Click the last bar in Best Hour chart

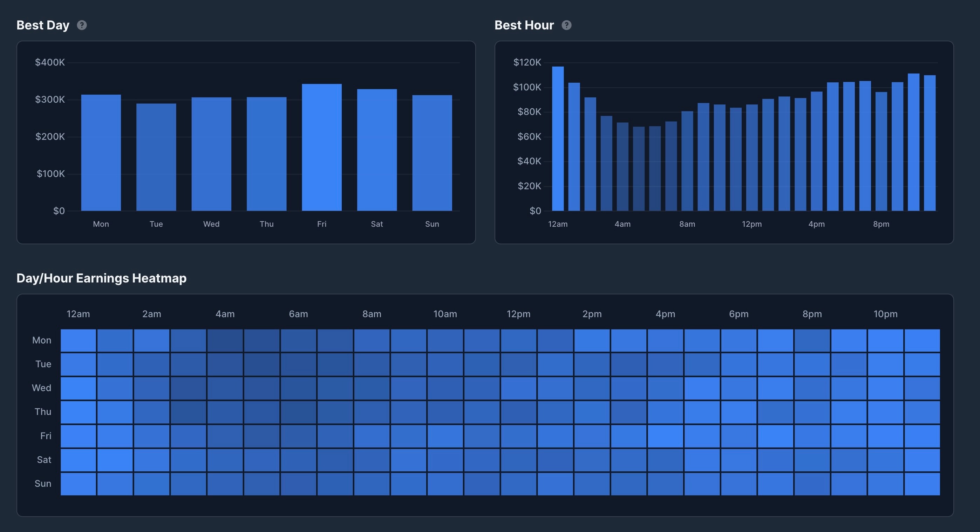(x=930, y=143)
